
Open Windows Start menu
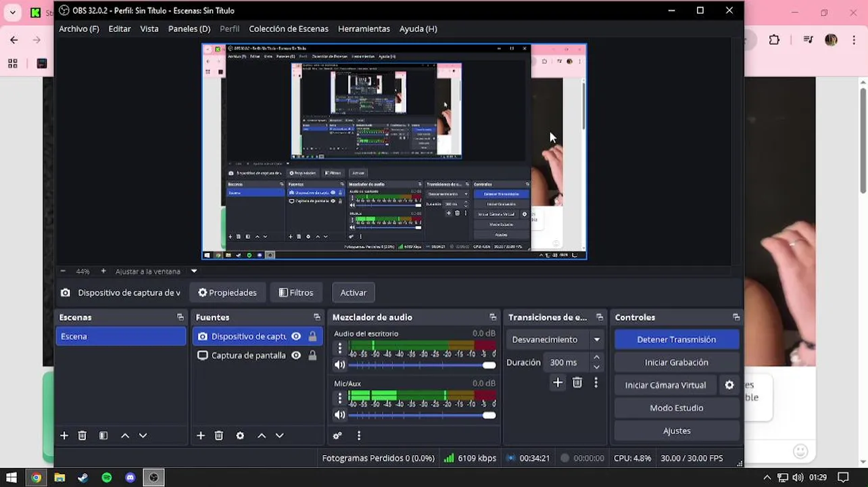(x=11, y=478)
